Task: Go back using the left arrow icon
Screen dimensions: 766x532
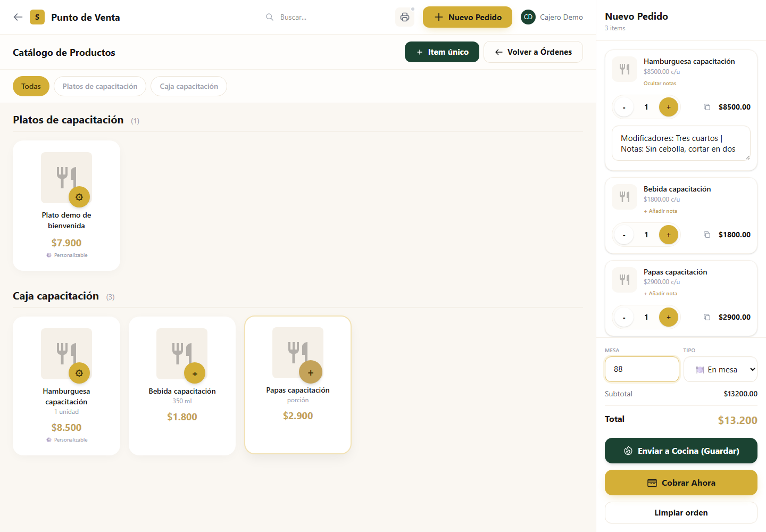Action: (x=18, y=17)
